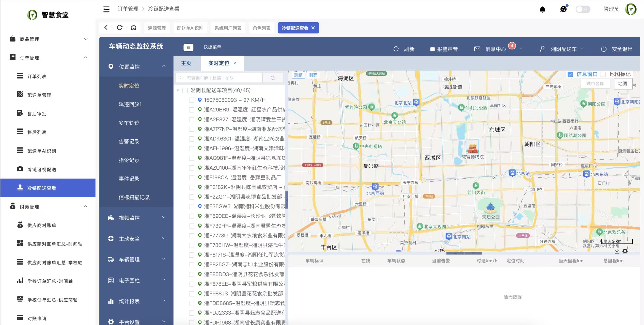The width and height of the screenshot is (644, 325).
Task: Click the search magnifier button for vehicles
Action: point(273,78)
